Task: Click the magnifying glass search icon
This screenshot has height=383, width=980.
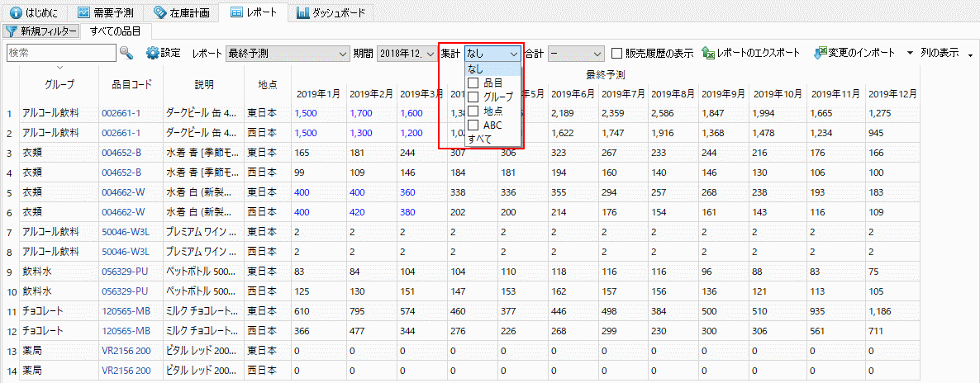Action: click(126, 53)
